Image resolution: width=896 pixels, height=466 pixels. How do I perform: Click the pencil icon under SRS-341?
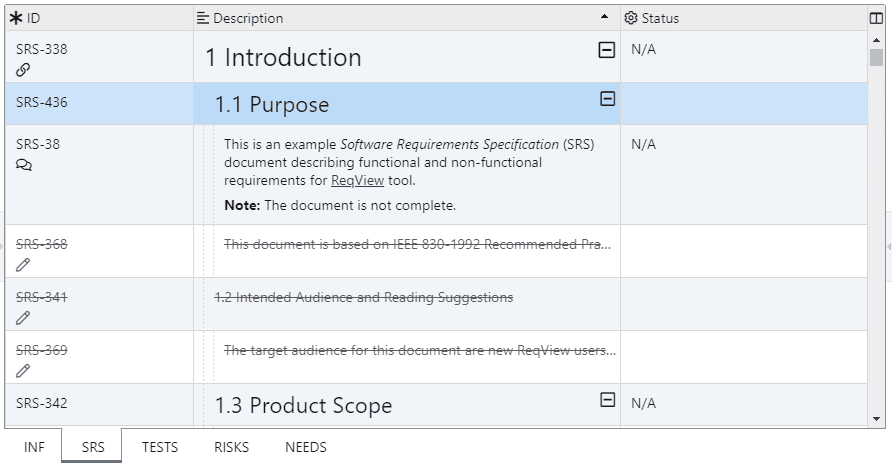23,318
